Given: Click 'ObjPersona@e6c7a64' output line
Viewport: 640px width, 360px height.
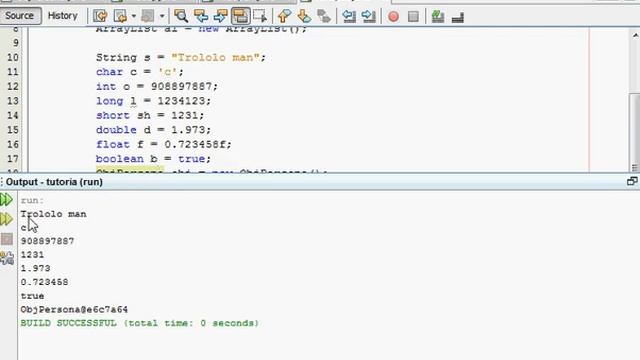Looking at the screenshot, I should (74, 309).
